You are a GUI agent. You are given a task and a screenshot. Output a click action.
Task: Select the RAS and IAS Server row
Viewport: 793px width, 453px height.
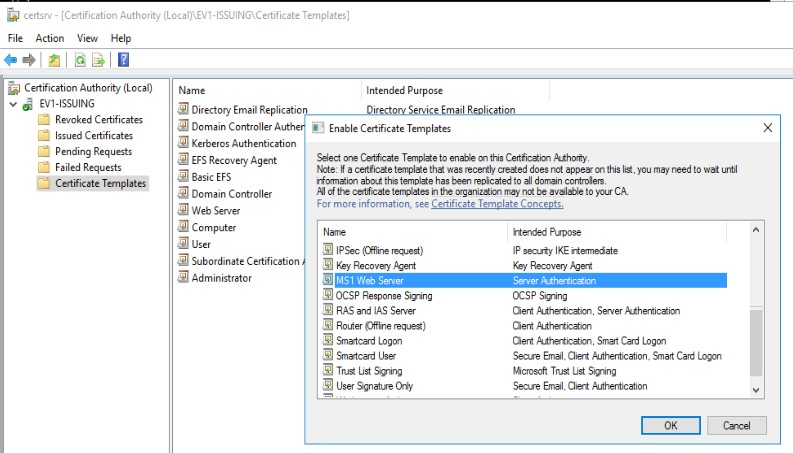tap(525, 310)
